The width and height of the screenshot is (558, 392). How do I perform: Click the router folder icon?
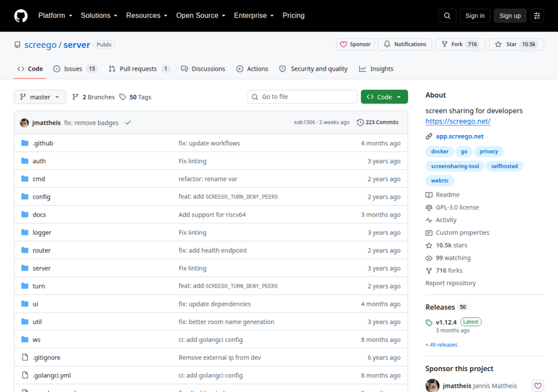pyautogui.click(x=25, y=250)
